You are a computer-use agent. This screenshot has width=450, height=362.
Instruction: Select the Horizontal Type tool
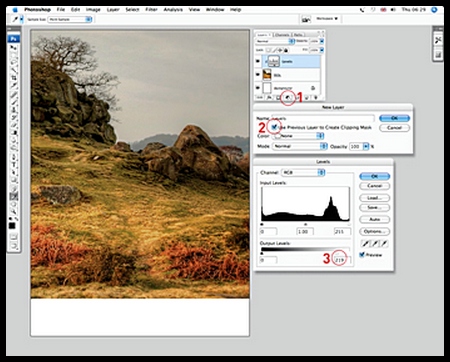(x=14, y=164)
